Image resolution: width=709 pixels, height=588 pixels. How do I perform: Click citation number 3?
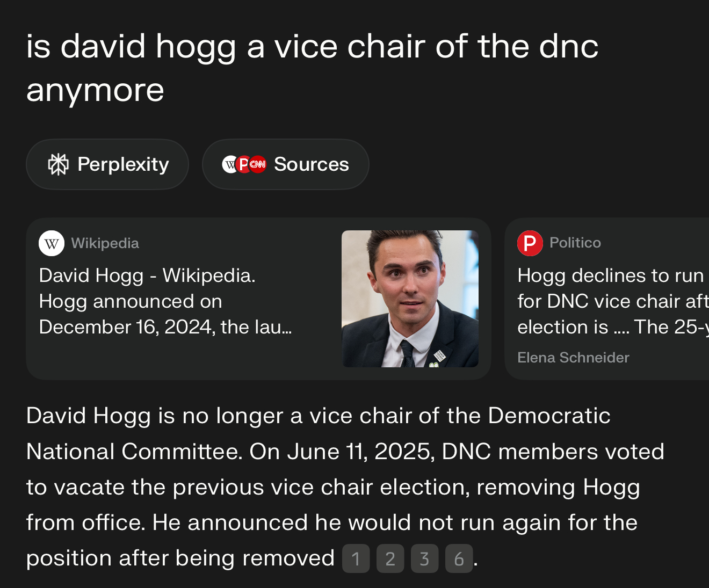coord(424,559)
